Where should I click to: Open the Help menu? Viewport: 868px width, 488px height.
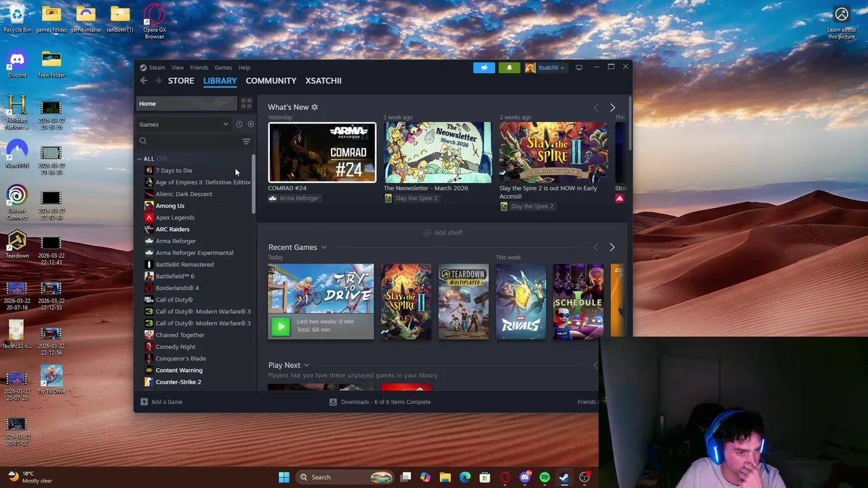tap(244, 67)
